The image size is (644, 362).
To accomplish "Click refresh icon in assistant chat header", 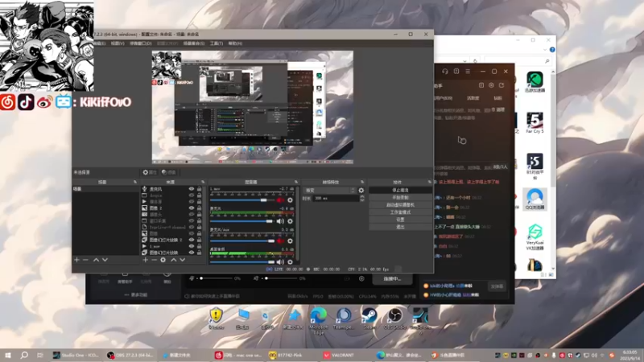I will pyautogui.click(x=502, y=85).
